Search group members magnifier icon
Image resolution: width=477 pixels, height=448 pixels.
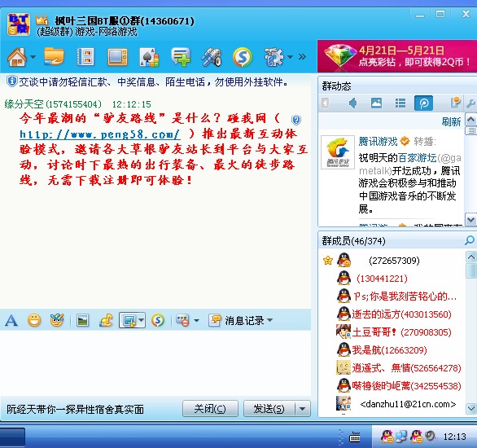(x=470, y=240)
